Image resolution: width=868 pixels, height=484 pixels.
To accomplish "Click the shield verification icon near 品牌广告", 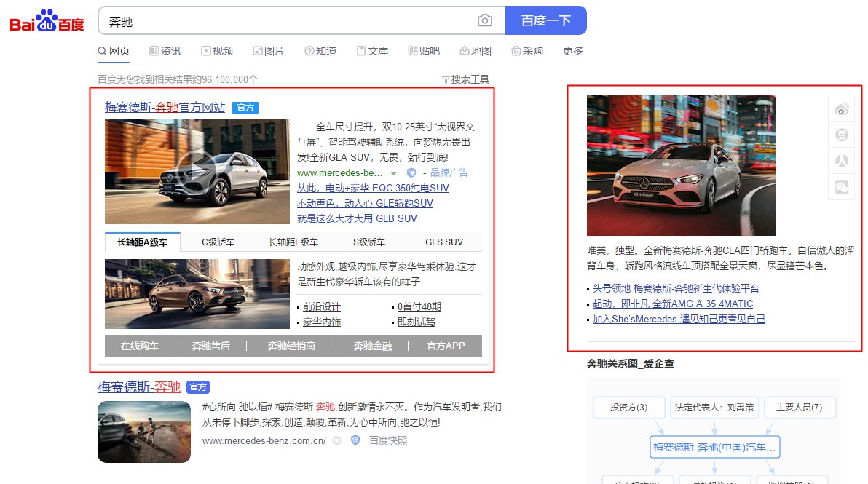I will pos(411,173).
